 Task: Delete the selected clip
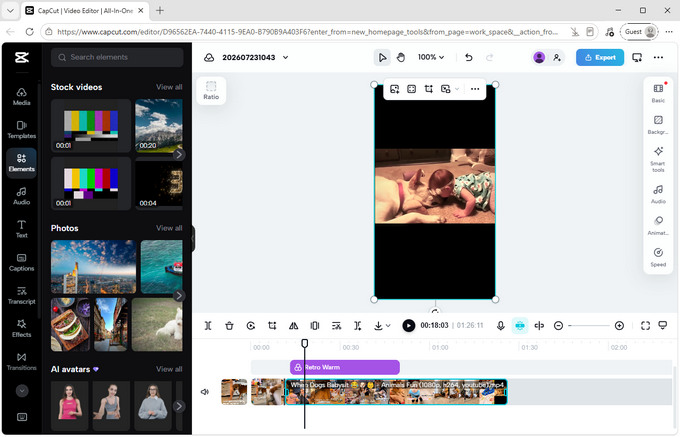point(229,326)
